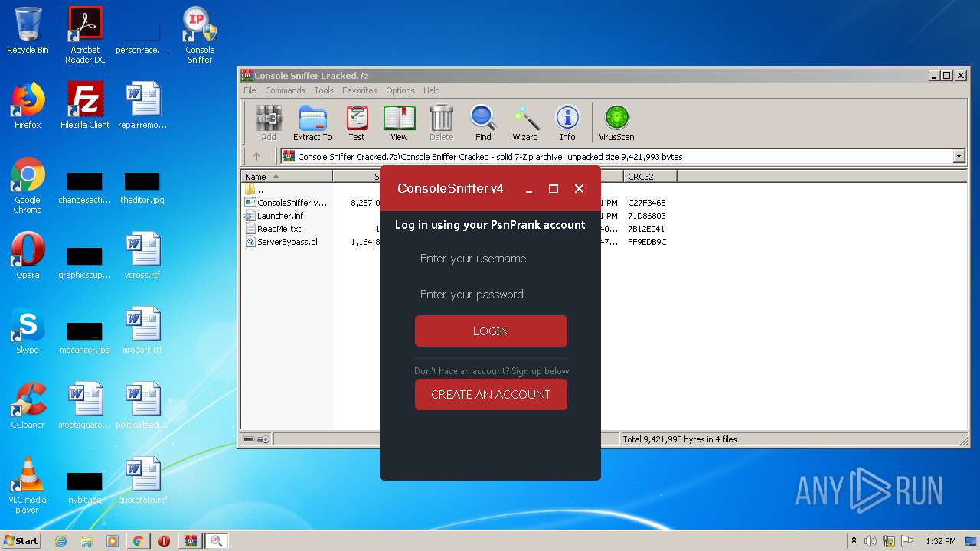This screenshot has height=551, width=980.
Task: Click the Add toolbar icon in WinRAR
Action: [269, 123]
